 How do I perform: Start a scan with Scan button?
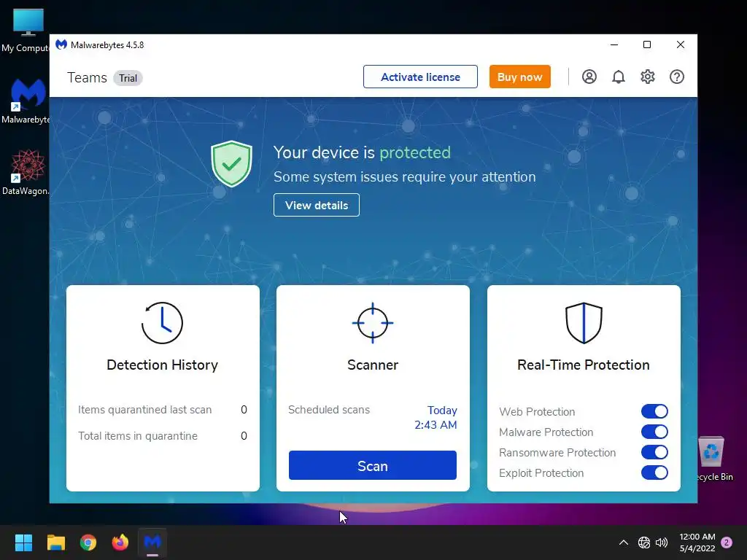pos(373,465)
